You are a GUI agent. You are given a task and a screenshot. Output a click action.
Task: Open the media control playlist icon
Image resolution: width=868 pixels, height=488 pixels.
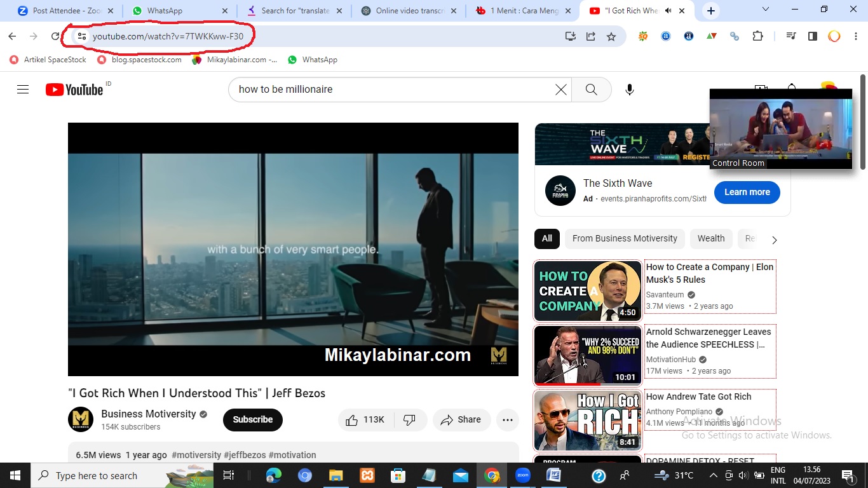[x=791, y=36]
